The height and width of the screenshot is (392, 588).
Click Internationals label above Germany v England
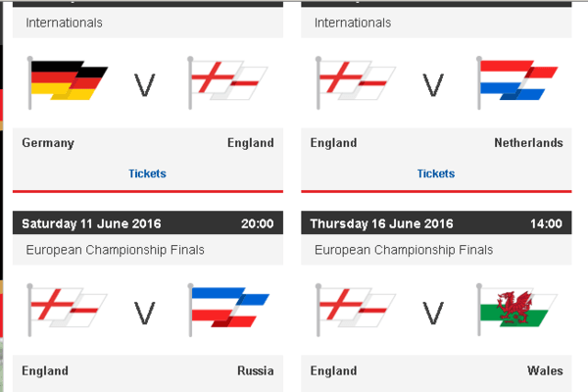point(64,23)
